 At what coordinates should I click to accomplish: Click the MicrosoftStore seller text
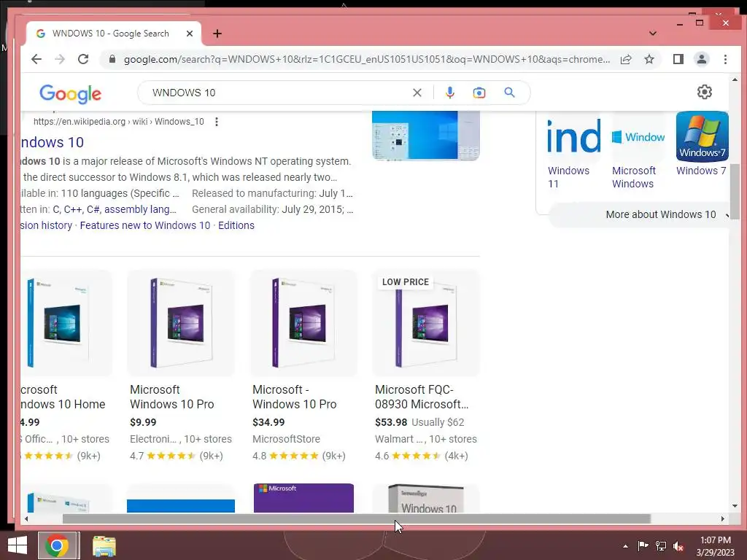pos(286,439)
